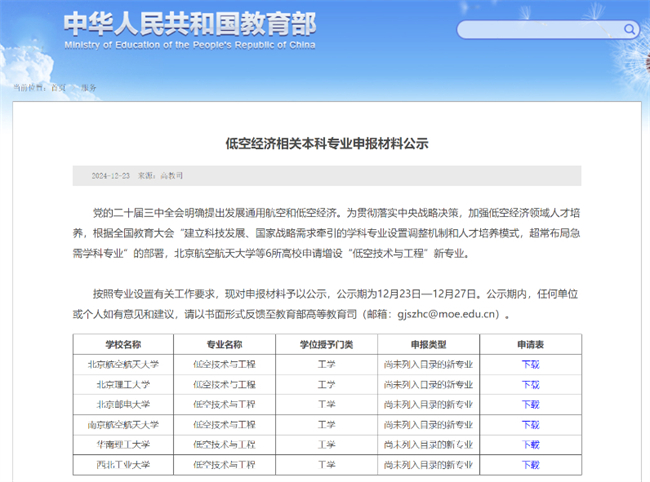Click the 学位授予门类 table header
Screen dimensions: 650x482
[326, 344]
